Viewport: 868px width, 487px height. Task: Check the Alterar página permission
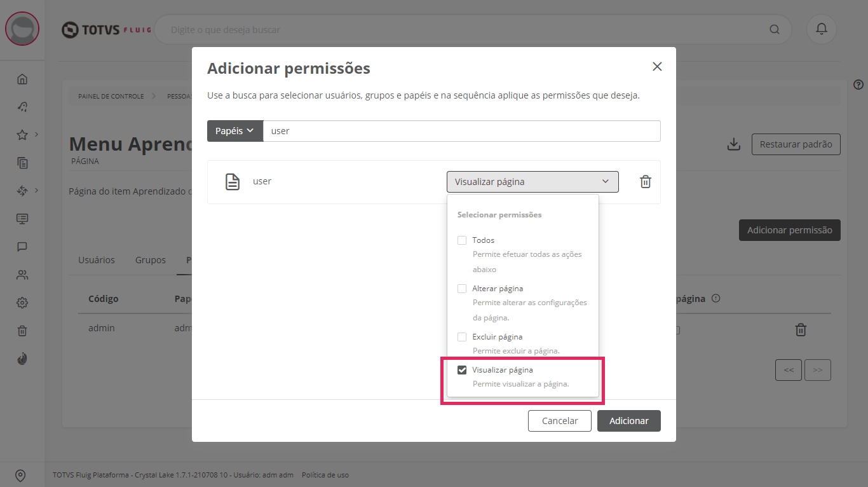click(x=462, y=289)
